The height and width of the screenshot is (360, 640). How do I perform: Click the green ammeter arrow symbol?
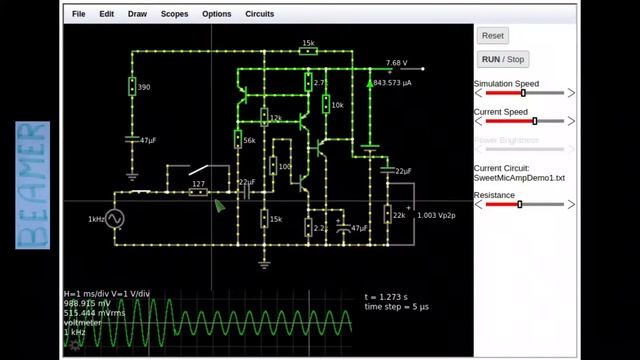[370, 84]
